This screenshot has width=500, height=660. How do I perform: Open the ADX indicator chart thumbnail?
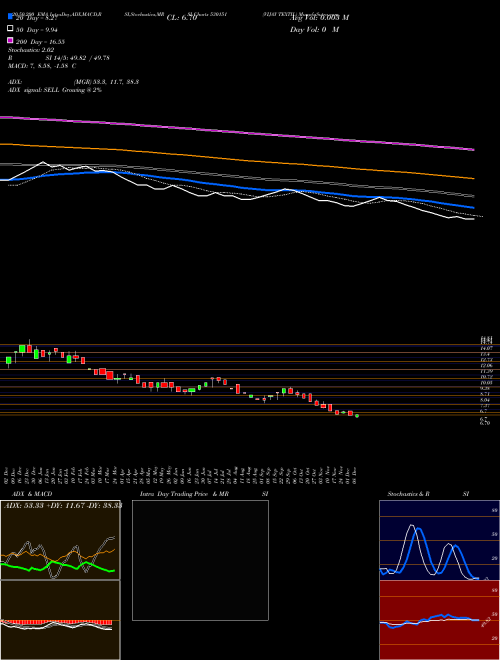point(60,540)
